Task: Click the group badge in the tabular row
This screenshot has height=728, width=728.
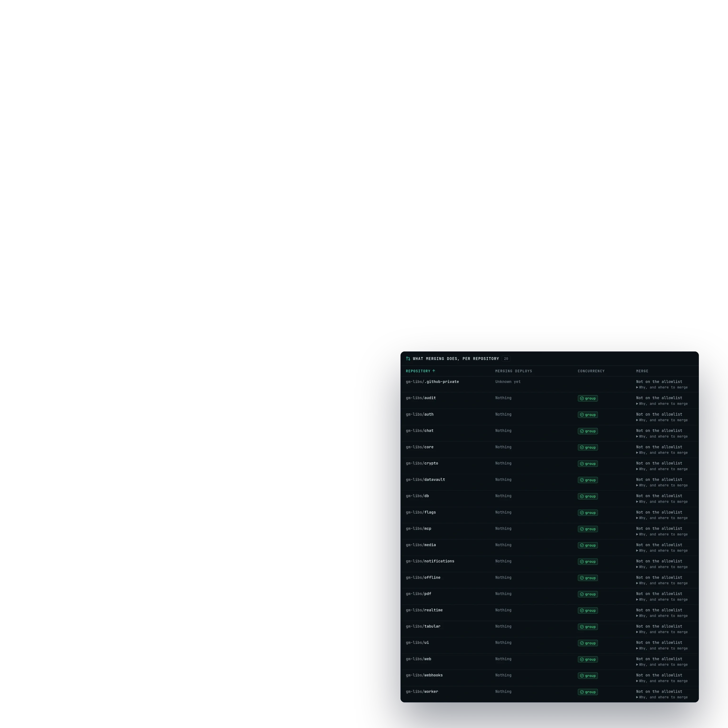Action: tap(587, 627)
